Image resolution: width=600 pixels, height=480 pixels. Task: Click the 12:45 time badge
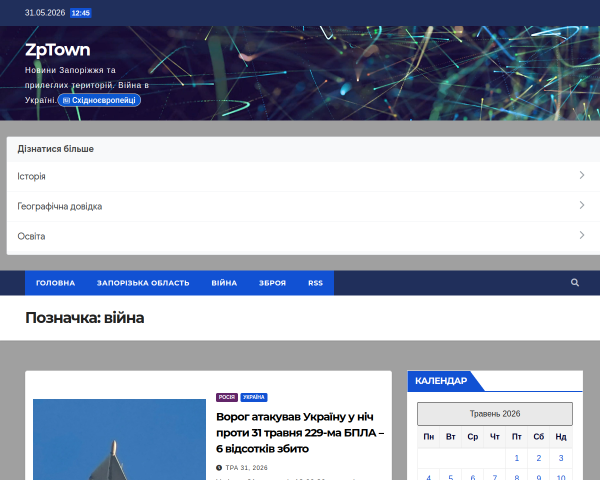coord(81,13)
